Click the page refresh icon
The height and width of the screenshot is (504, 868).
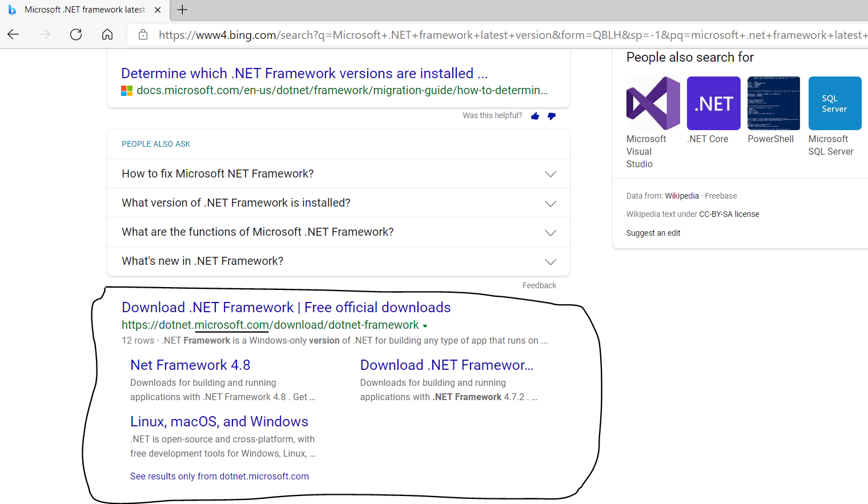(76, 35)
